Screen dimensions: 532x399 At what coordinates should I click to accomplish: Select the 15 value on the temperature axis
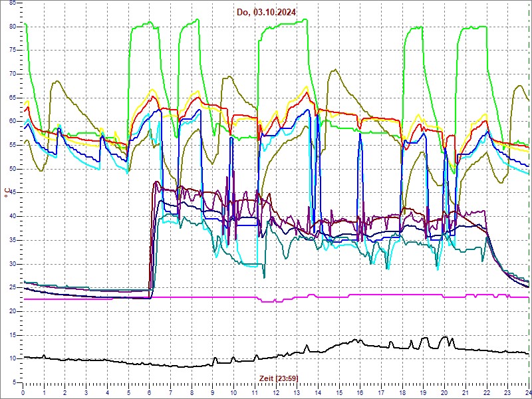click(11, 335)
